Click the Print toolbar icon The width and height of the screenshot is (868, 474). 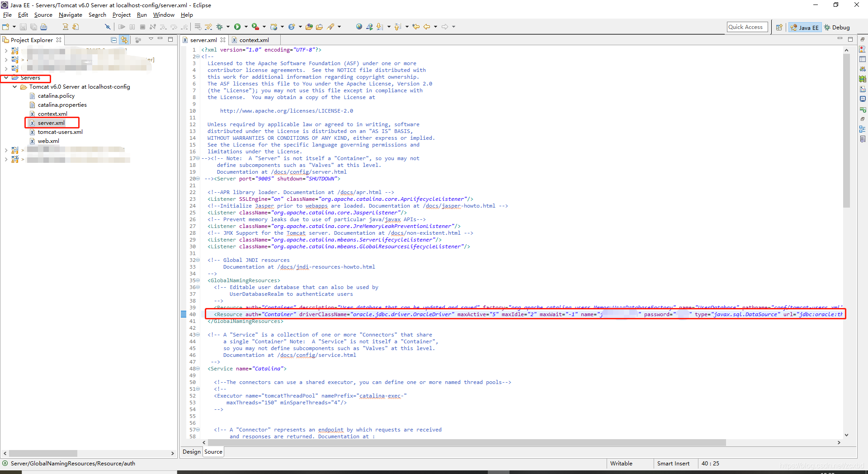coord(43,27)
